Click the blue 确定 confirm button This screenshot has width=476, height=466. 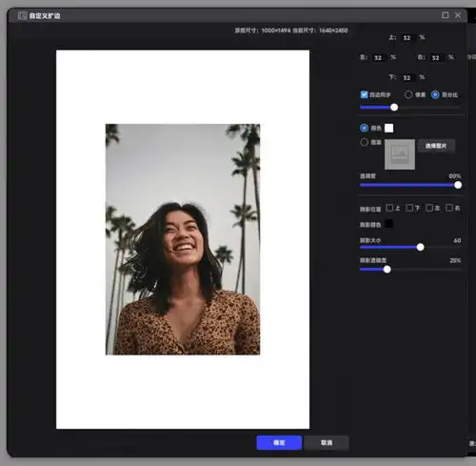point(279,442)
